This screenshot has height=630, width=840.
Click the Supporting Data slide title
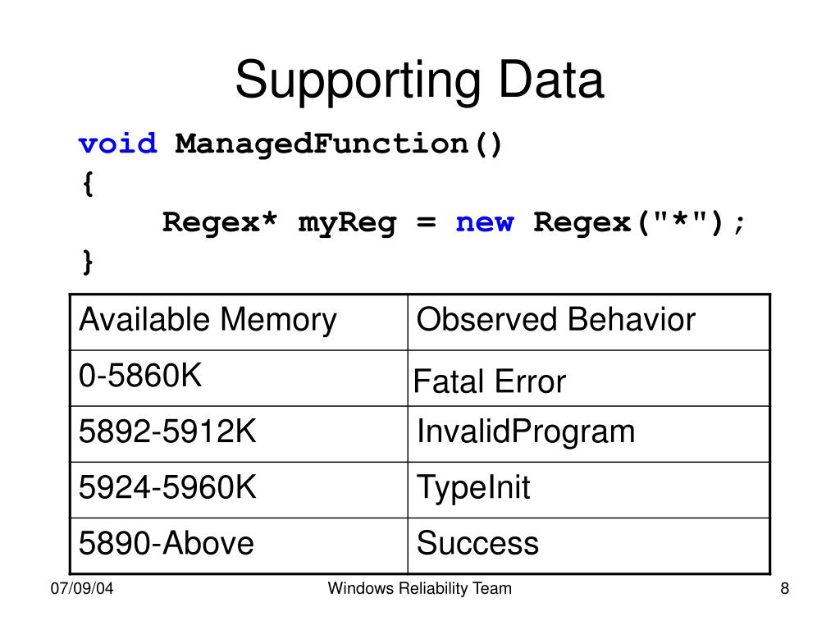[x=420, y=80]
